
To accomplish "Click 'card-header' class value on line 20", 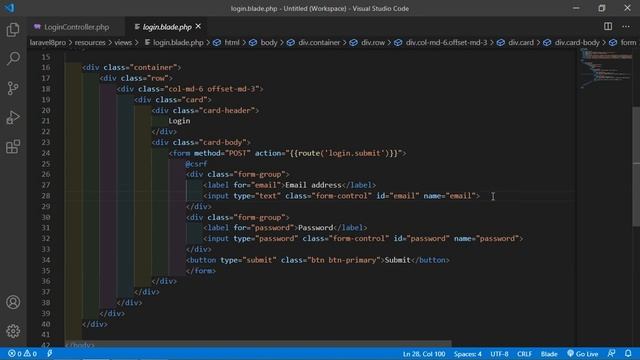I will (227, 111).
